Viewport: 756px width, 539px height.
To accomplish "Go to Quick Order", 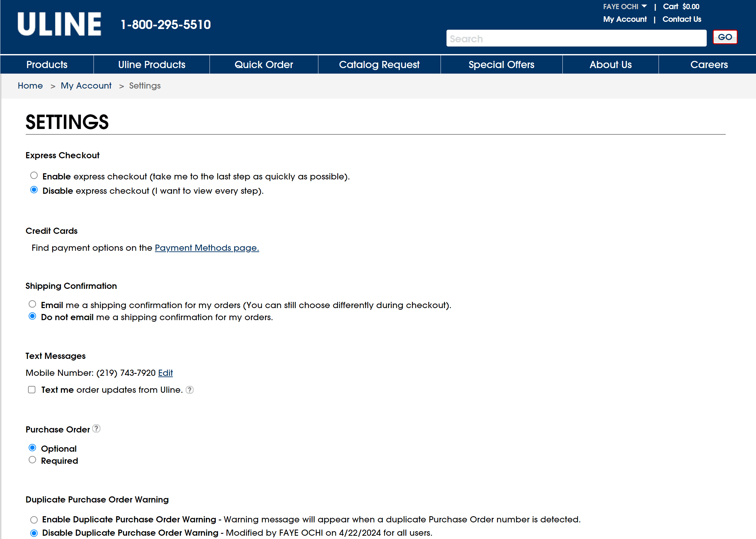I will pyautogui.click(x=264, y=64).
